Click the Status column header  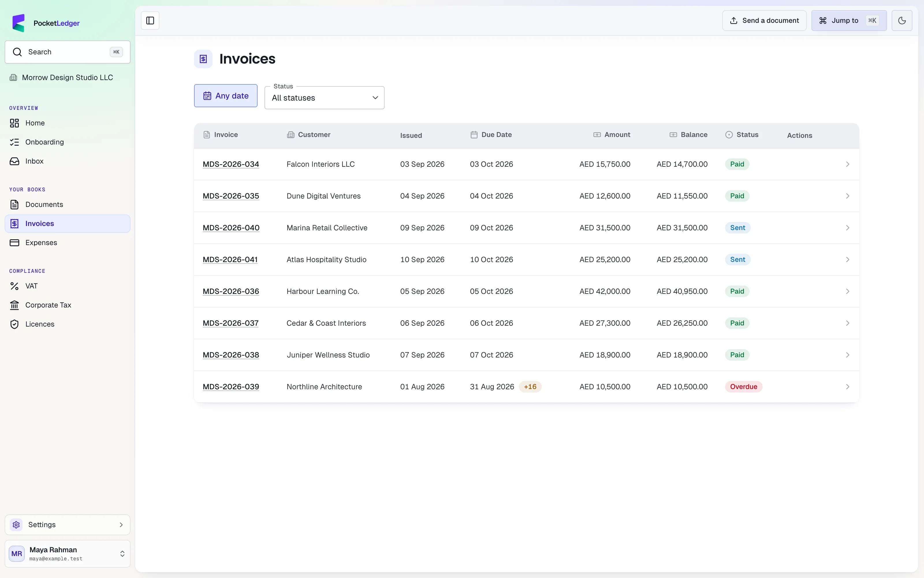coord(742,135)
